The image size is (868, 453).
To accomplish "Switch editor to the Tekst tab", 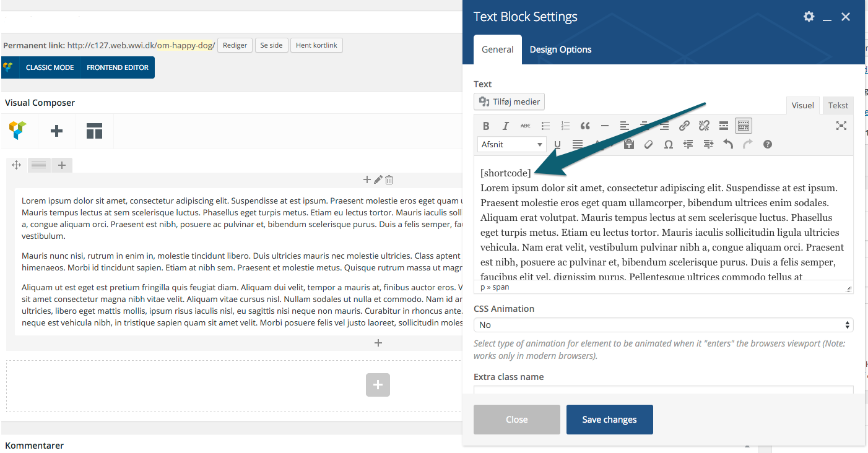I will pyautogui.click(x=838, y=105).
